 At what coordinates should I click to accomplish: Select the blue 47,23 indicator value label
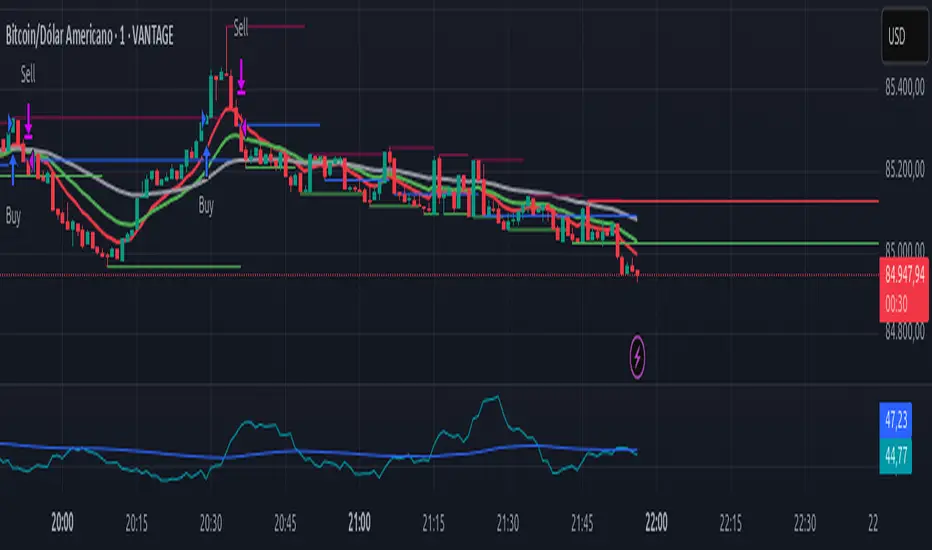pyautogui.click(x=895, y=420)
